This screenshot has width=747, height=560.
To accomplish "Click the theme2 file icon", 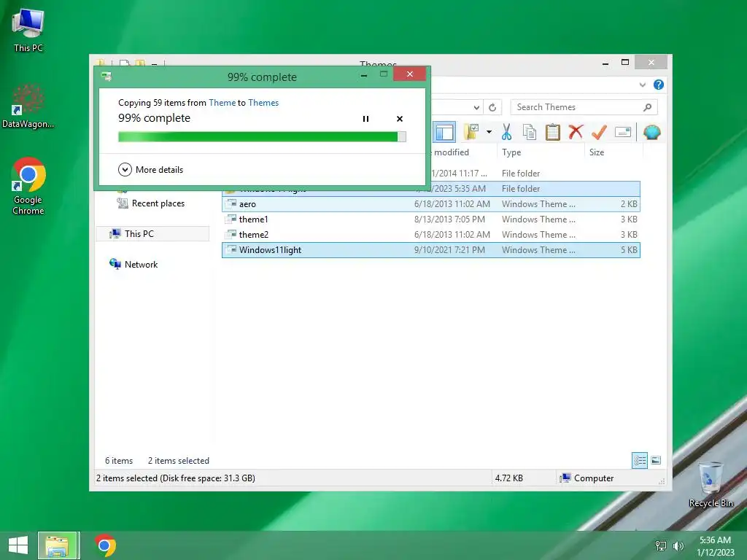I will (x=231, y=234).
